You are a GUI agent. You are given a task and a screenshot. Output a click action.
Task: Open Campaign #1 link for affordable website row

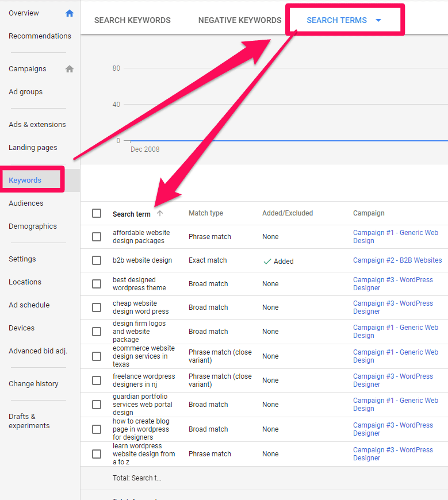coord(395,237)
